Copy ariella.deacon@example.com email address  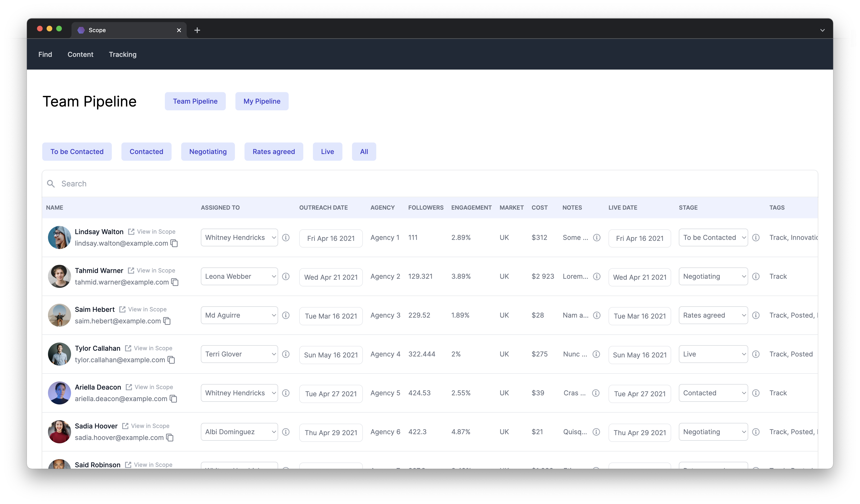173,399
